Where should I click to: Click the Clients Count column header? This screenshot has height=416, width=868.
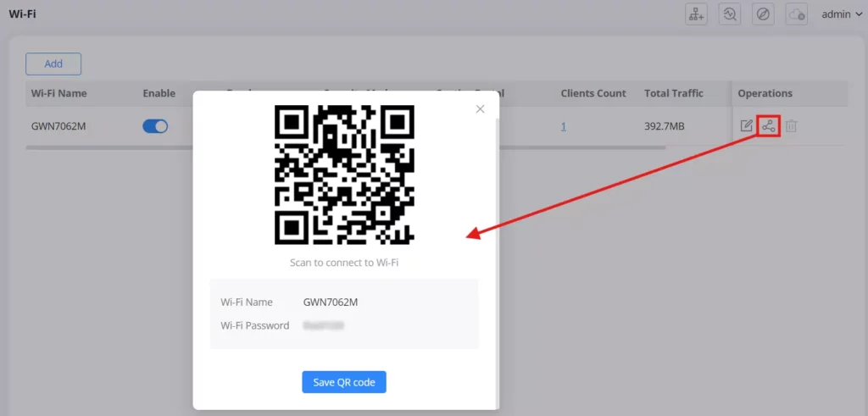pyautogui.click(x=593, y=93)
